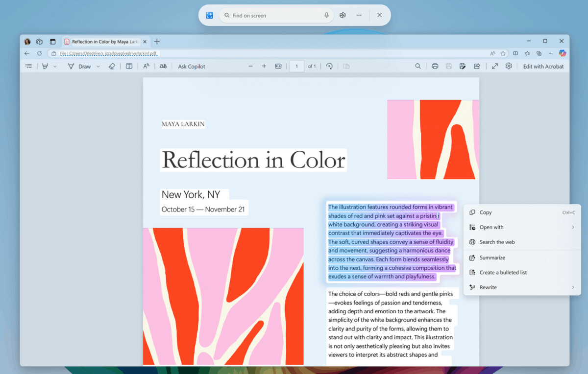This screenshot has width=588, height=374.
Task: Close the Reflection in Color tab
Action: 145,42
